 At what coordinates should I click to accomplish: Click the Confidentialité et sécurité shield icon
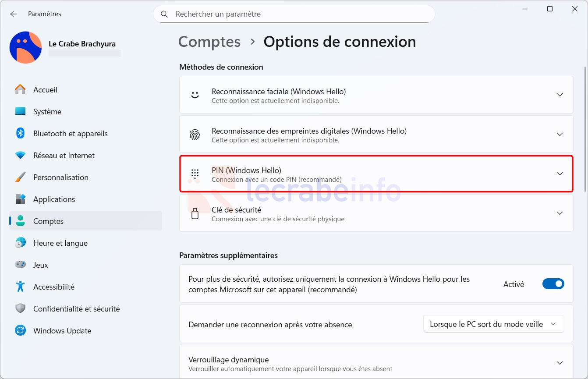(x=20, y=308)
